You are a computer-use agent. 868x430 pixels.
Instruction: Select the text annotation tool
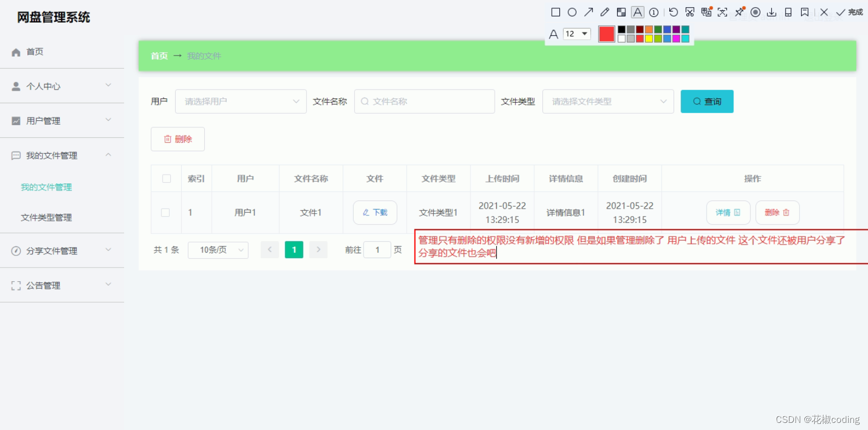637,12
